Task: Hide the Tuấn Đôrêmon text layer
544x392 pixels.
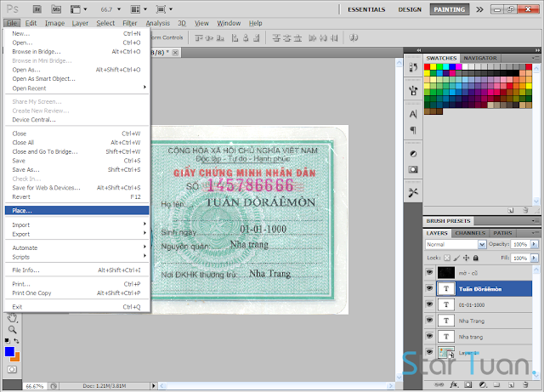Action: 429,288
